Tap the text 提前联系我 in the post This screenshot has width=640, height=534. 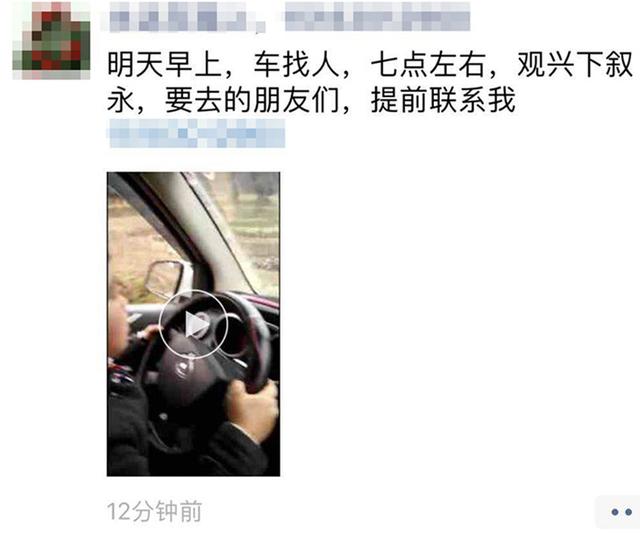[443, 100]
